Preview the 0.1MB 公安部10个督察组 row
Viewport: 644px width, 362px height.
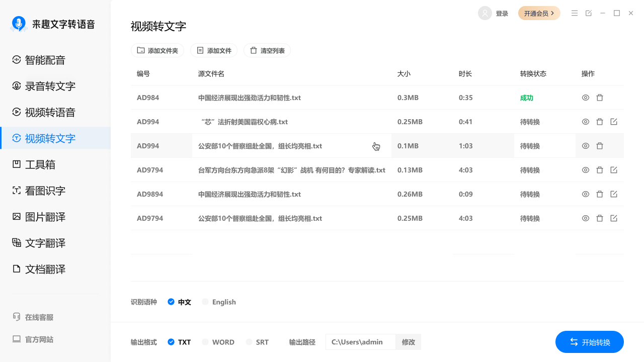pos(586,146)
